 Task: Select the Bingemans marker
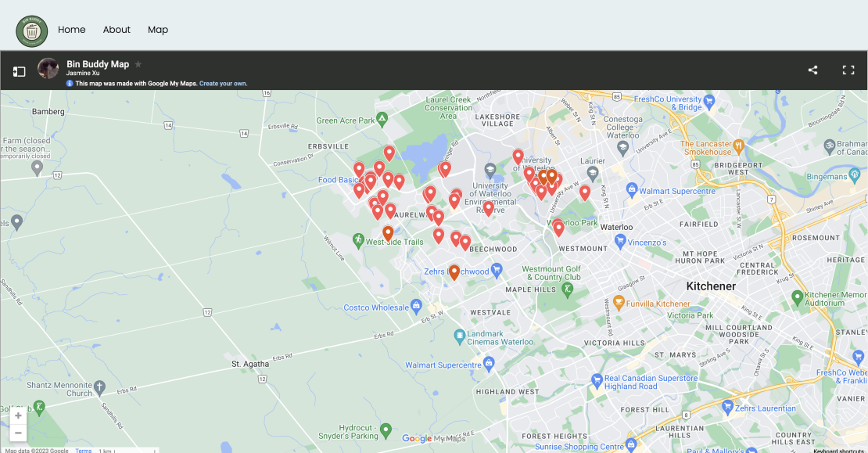pyautogui.click(x=855, y=175)
